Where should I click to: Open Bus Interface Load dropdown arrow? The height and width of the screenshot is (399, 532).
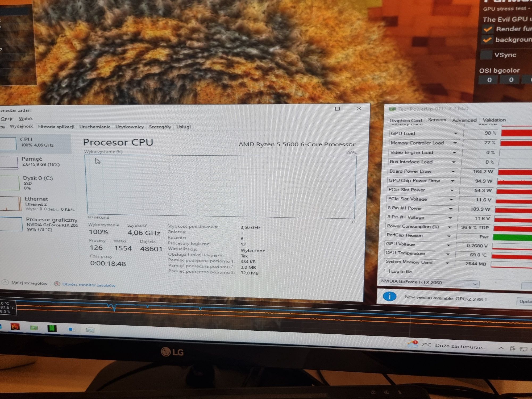pyautogui.click(x=454, y=162)
